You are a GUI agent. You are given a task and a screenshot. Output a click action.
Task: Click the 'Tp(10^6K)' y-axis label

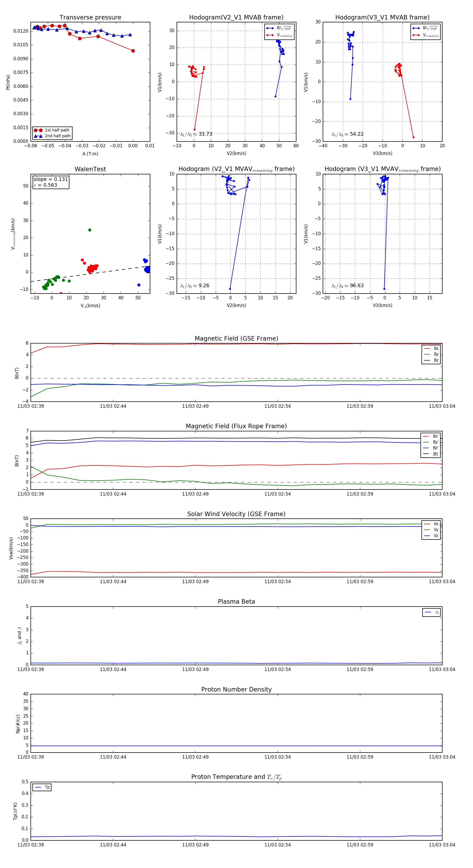point(16,811)
